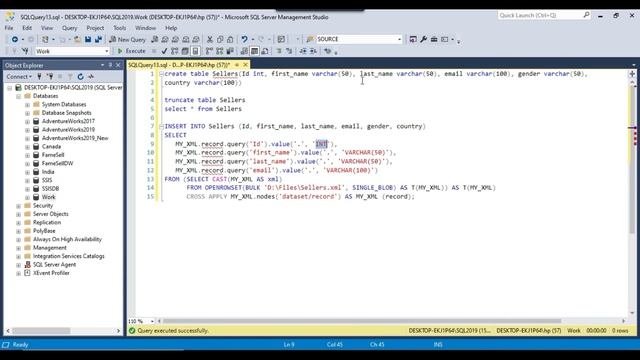This screenshot has height=360, width=640.
Task: Select Results to Grid output mode
Action: [254, 51]
